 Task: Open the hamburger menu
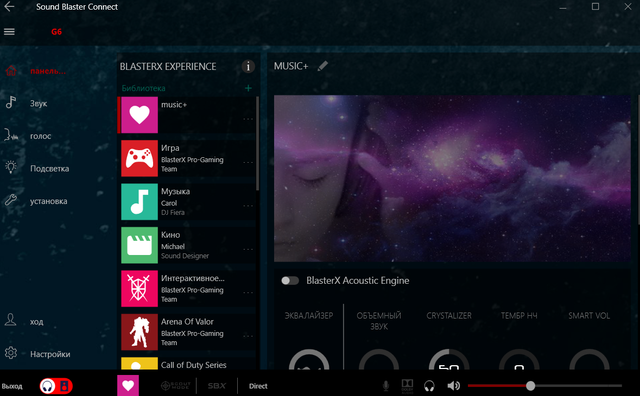[x=9, y=31]
